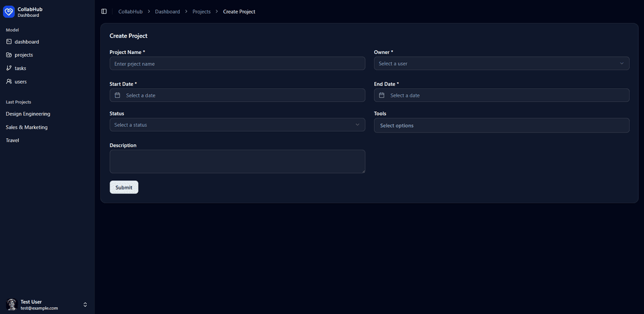Submit the Create Project form
The image size is (644, 314).
click(124, 187)
